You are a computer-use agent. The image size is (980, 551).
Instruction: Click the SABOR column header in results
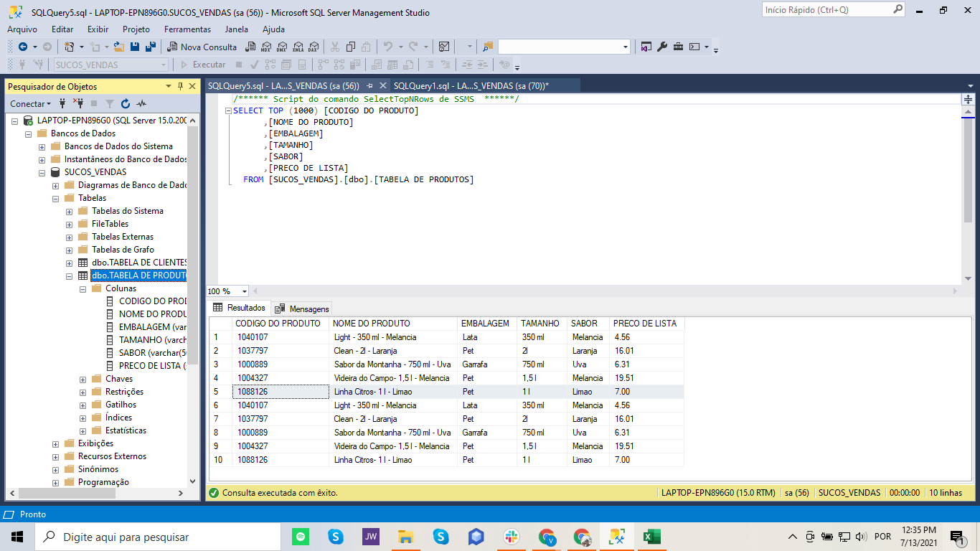(588, 324)
